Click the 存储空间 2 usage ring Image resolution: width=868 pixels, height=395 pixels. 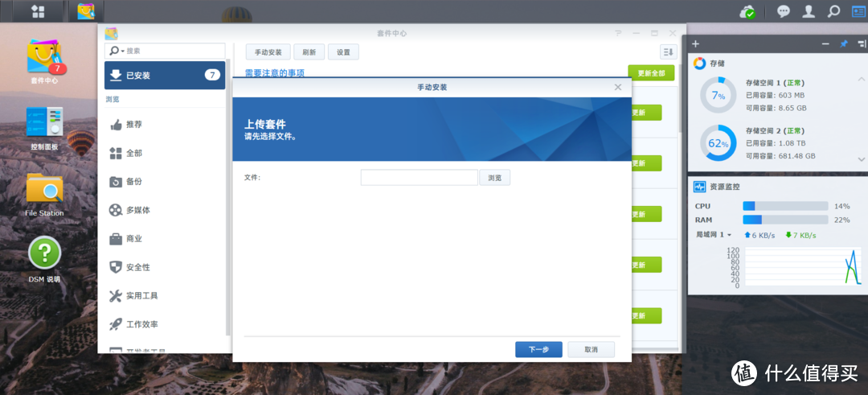click(x=718, y=143)
